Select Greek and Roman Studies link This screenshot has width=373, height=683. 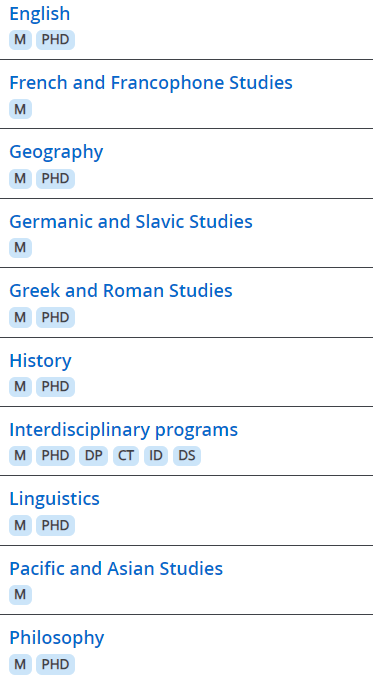[121, 291]
